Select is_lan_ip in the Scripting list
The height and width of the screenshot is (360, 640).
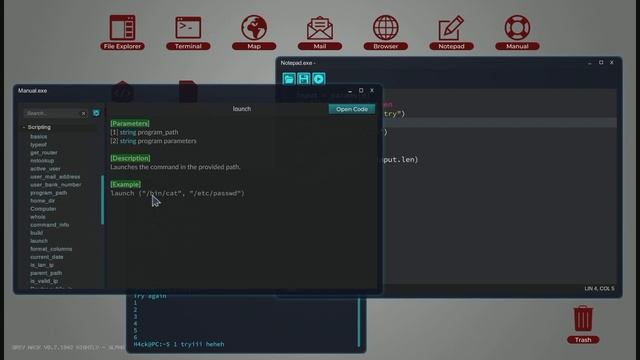click(42, 265)
